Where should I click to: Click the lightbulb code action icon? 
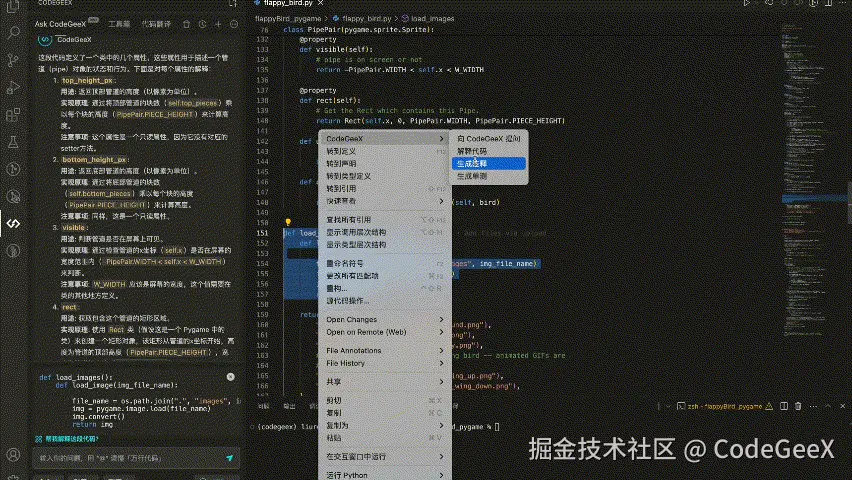[288, 222]
